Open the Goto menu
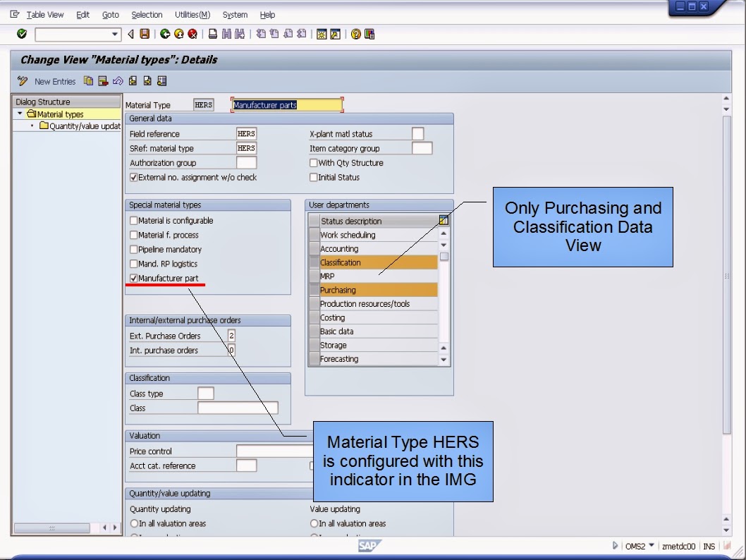This screenshot has width=746, height=560. (111, 15)
